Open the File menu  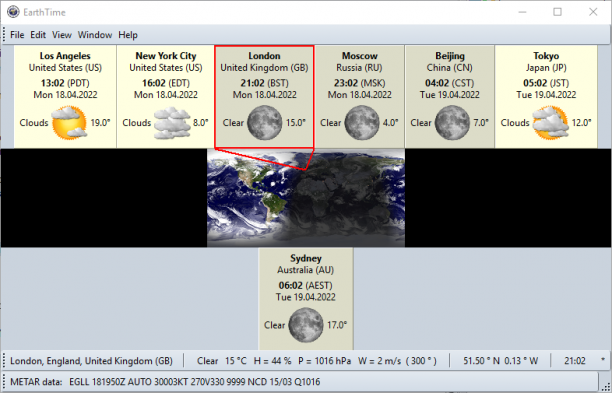[17, 35]
